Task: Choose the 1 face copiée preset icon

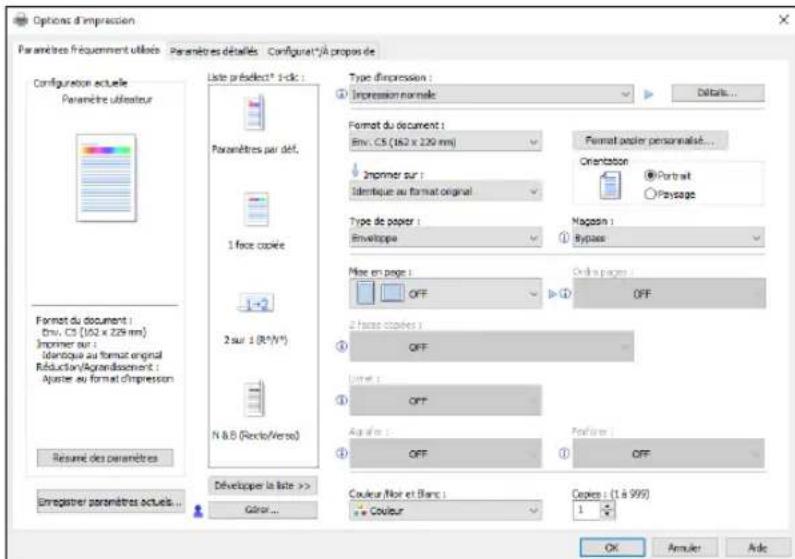Action: 257,208
